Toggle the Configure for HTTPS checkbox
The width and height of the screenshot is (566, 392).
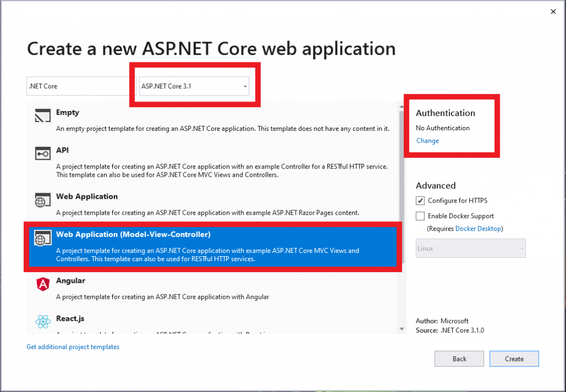tap(420, 200)
